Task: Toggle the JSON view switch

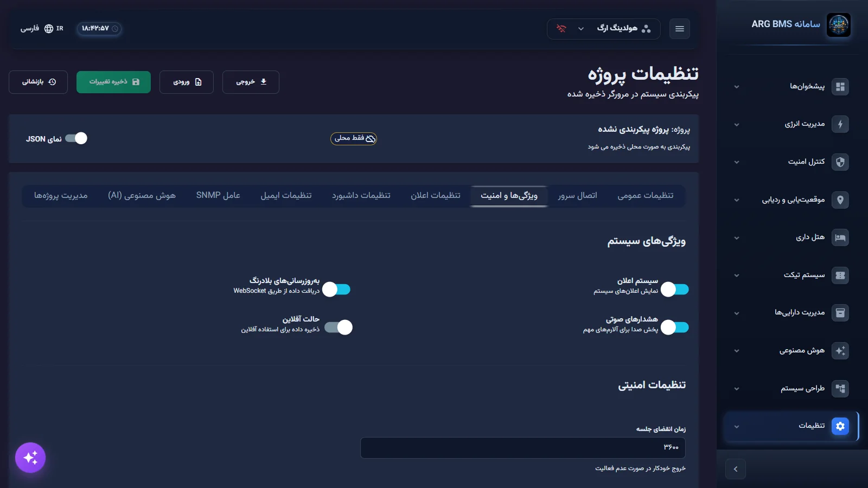Action: (76, 138)
